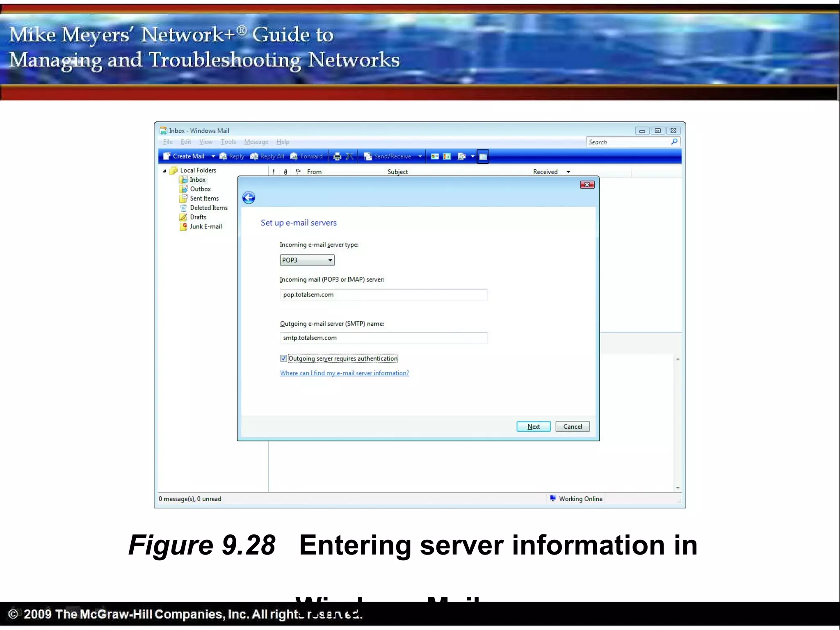Click the blue Back arrow in wizard
This screenshot has height=630, width=840.
[x=249, y=198]
